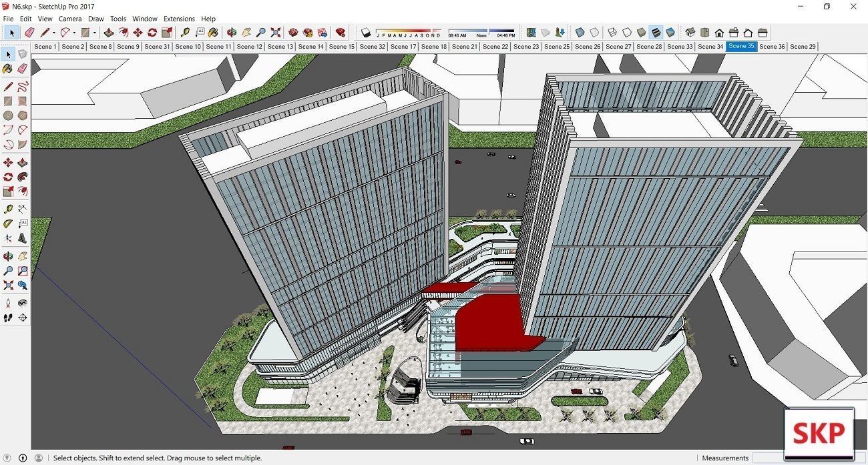Open the Draw menu

[96, 19]
